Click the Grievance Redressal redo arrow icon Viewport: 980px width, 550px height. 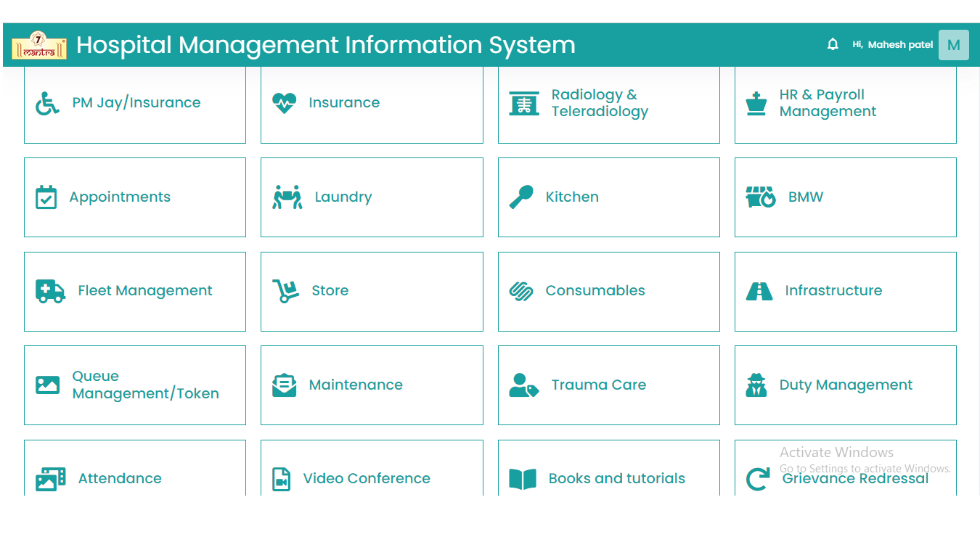758,479
